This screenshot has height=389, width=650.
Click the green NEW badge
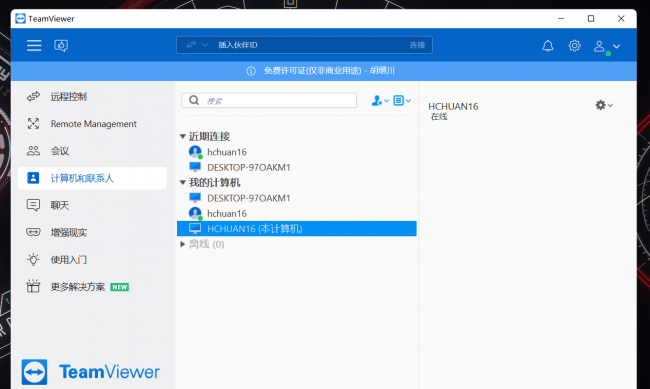click(120, 287)
